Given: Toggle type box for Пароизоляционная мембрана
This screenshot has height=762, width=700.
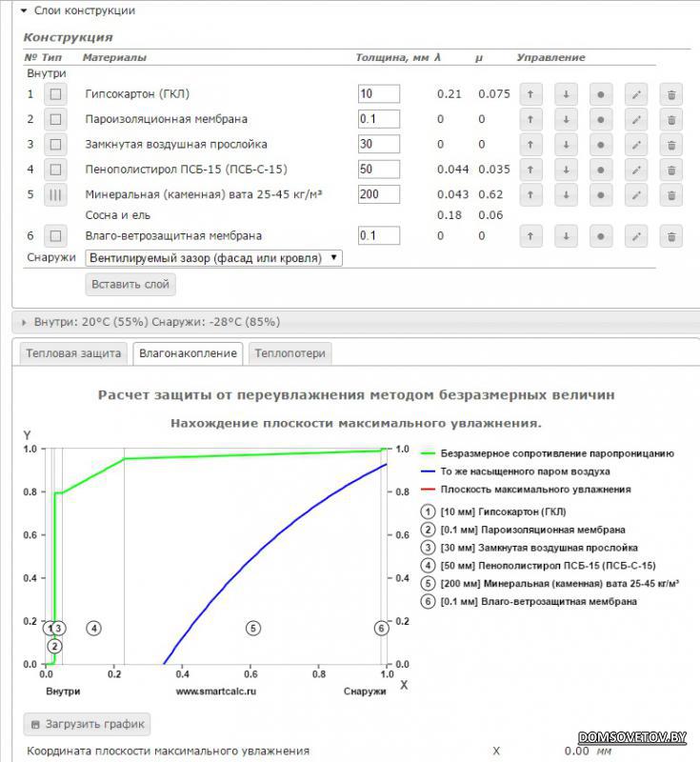Looking at the screenshot, I should point(55,120).
